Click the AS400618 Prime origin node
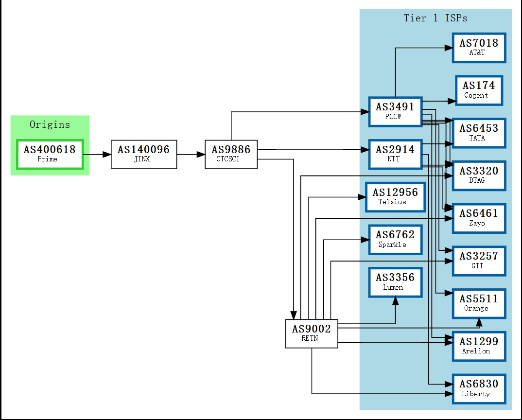Image resolution: width=522 pixels, height=420 pixels. (50, 155)
